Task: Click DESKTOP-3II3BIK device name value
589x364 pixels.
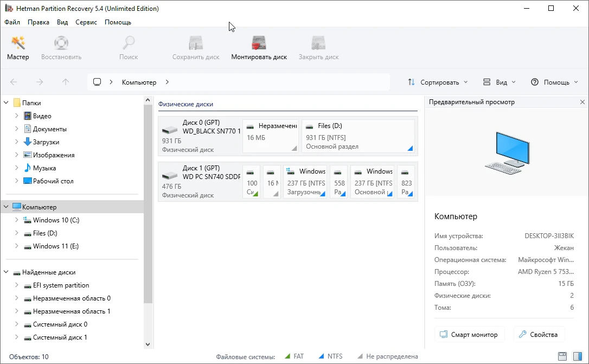Action: (x=549, y=236)
